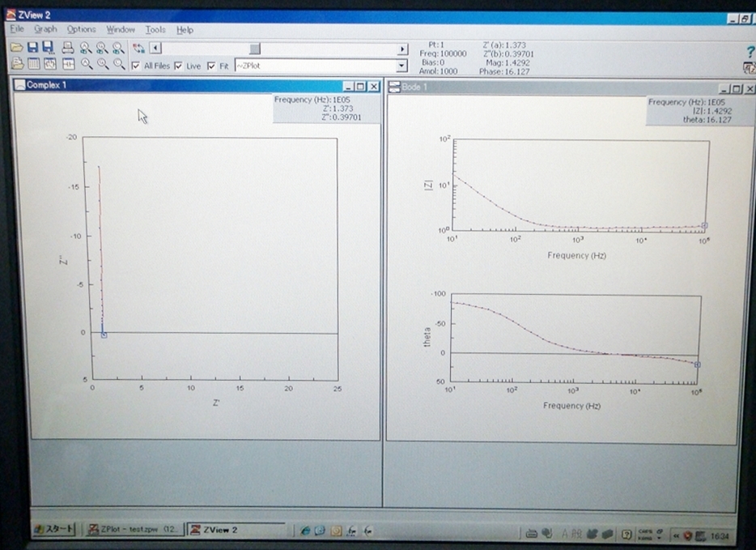Screen dimensions: 756x550
Task: Click the Start button on taskbar
Action: (54, 529)
